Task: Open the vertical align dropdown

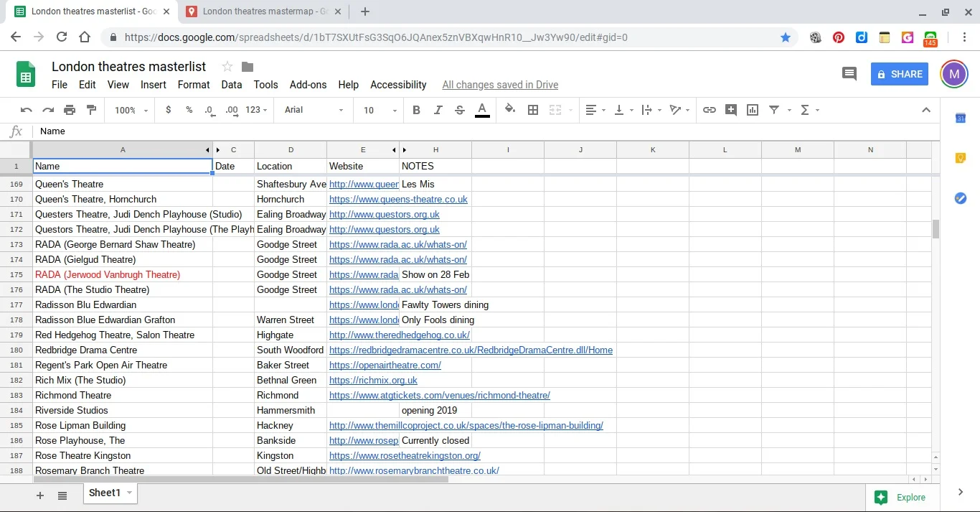Action: point(624,110)
